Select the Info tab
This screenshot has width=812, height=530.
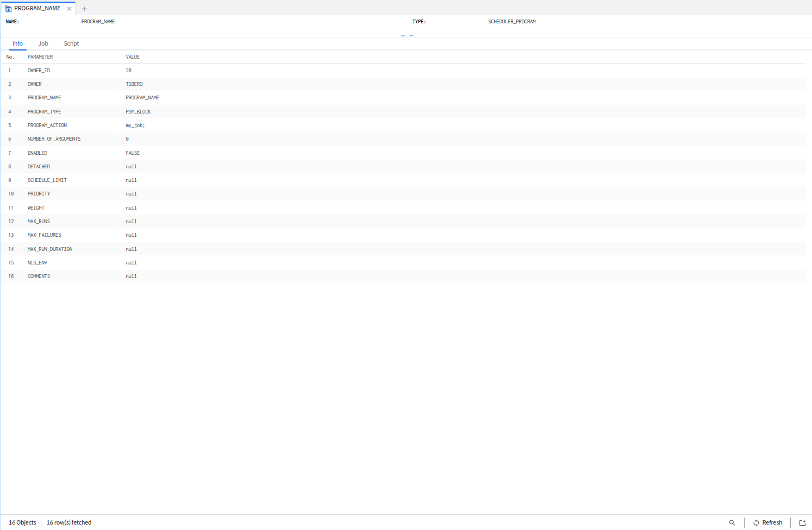coord(17,43)
